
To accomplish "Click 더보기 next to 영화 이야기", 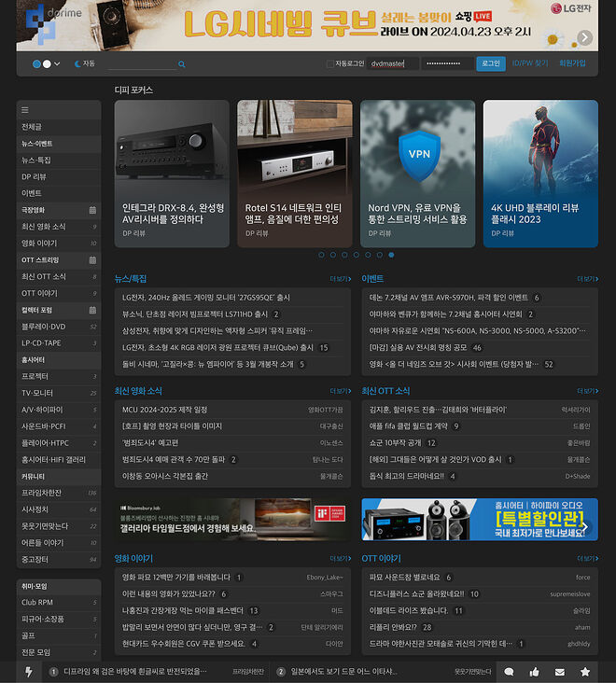I will coord(341,558).
